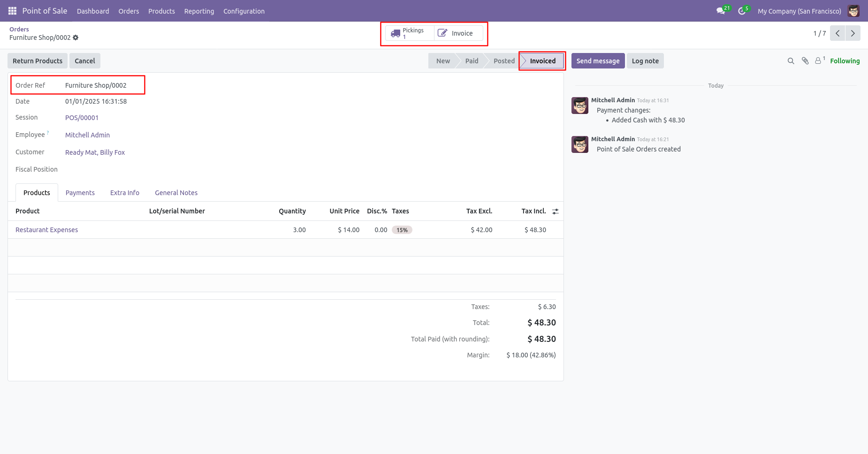Open Restaurant Expenses product link
868x454 pixels.
click(x=46, y=230)
